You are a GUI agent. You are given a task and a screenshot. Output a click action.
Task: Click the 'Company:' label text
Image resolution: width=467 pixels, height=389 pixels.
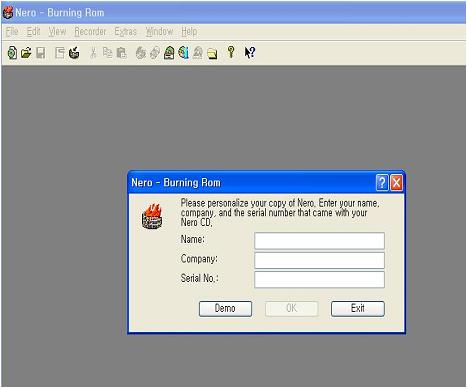(199, 259)
